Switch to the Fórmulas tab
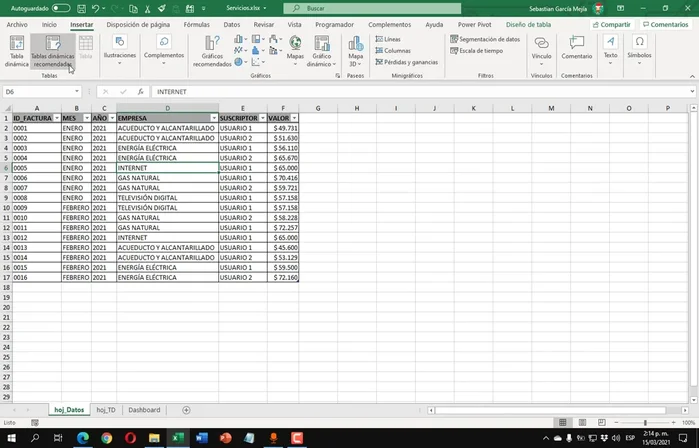Screen dimensions: 699x448 [197, 25]
